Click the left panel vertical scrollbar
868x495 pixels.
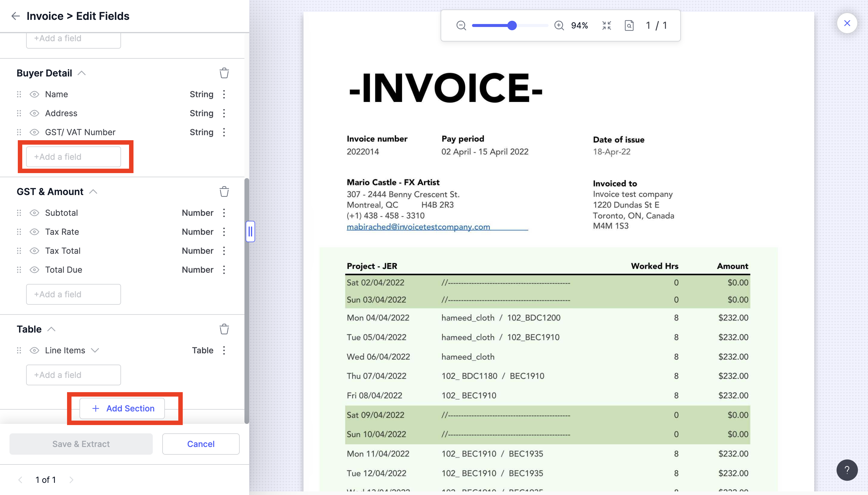[247, 301]
